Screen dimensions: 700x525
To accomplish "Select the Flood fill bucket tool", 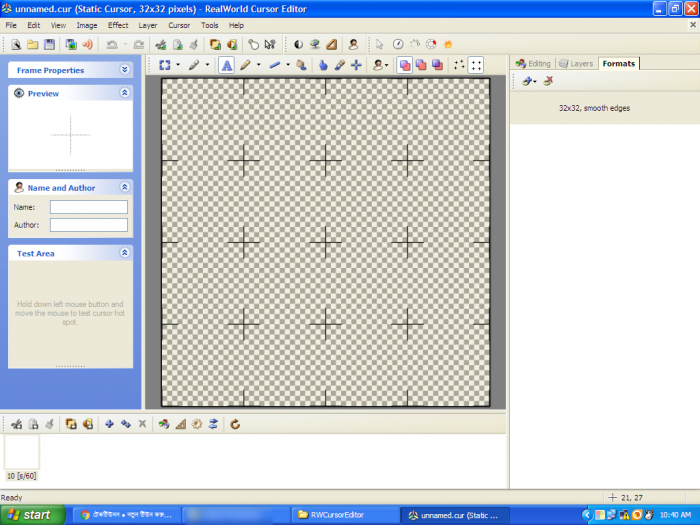I will click(301, 65).
